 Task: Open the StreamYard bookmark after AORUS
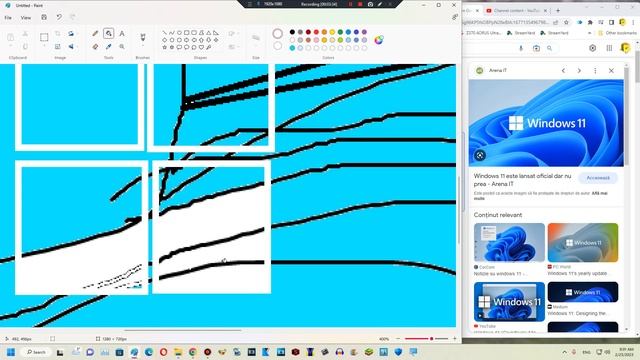[x=521, y=33]
